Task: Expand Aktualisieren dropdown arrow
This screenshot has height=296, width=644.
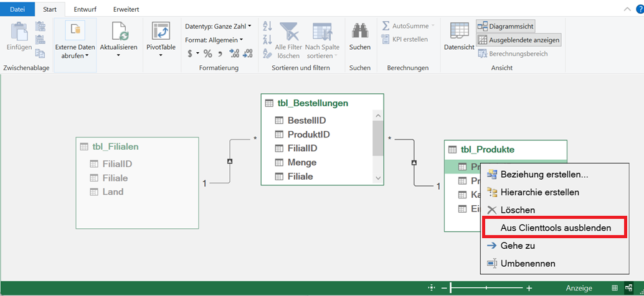Action: pyautogui.click(x=118, y=55)
